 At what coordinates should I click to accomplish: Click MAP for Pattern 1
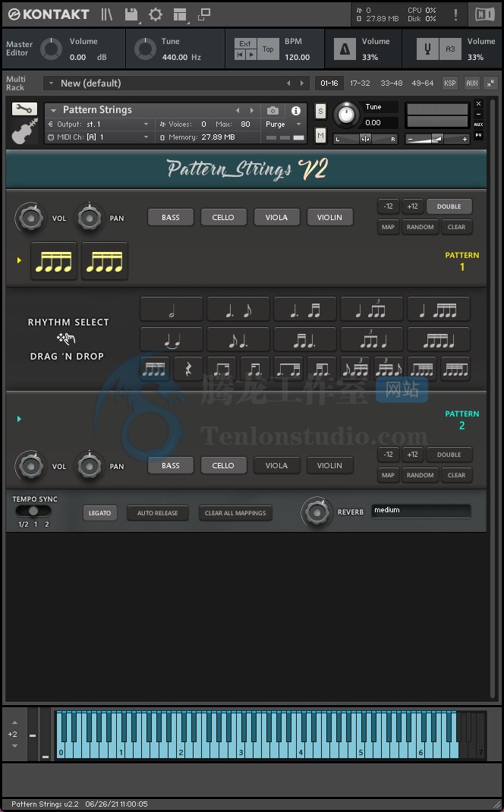coord(388,227)
